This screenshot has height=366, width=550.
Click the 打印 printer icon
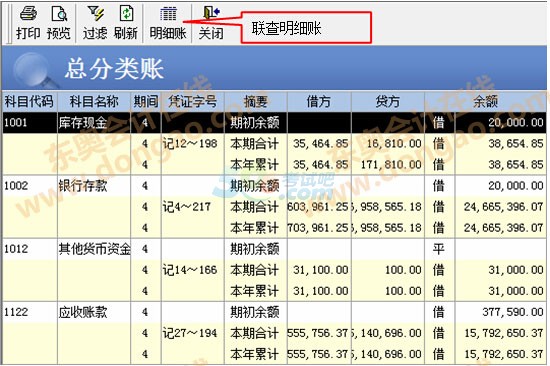click(28, 13)
